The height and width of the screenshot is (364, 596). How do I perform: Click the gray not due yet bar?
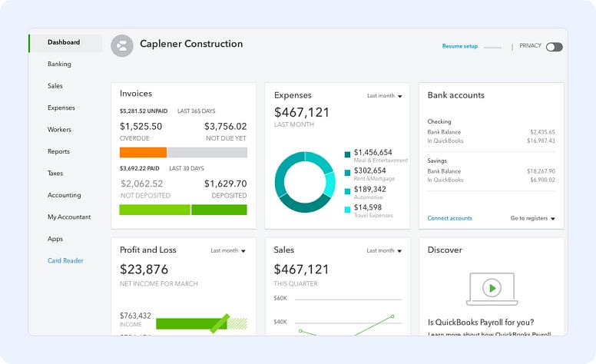tap(207, 152)
